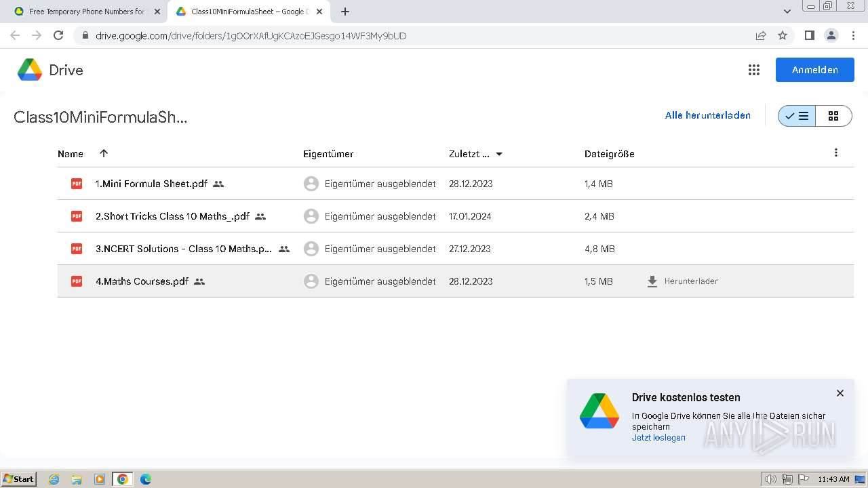Open the Google apps grid
Image resolution: width=868 pixels, height=488 pixels.
tap(753, 70)
